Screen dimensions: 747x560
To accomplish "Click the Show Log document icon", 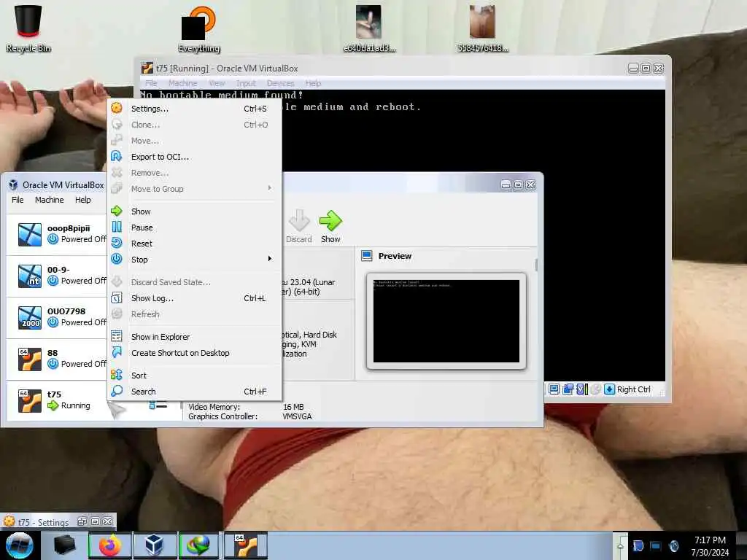I will [x=117, y=297].
